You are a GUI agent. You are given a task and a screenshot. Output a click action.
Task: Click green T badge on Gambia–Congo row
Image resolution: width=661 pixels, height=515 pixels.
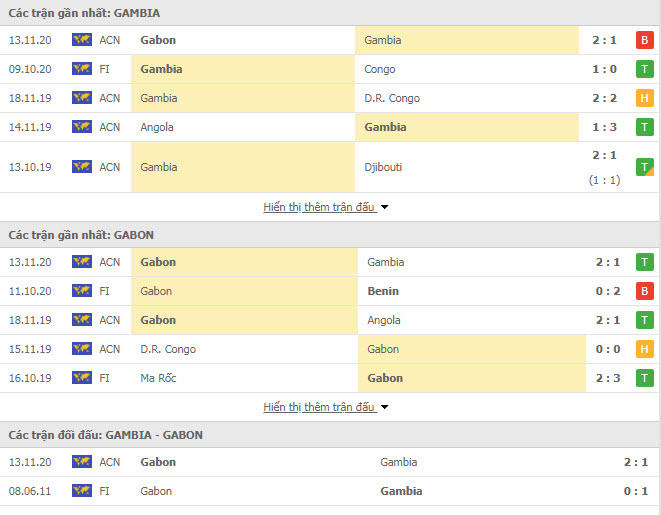645,69
